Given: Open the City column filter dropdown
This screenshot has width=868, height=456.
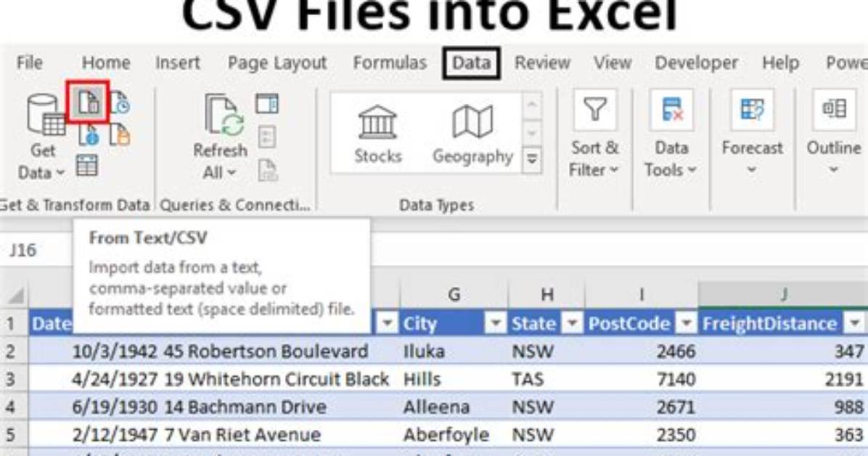Looking at the screenshot, I should click(x=496, y=323).
